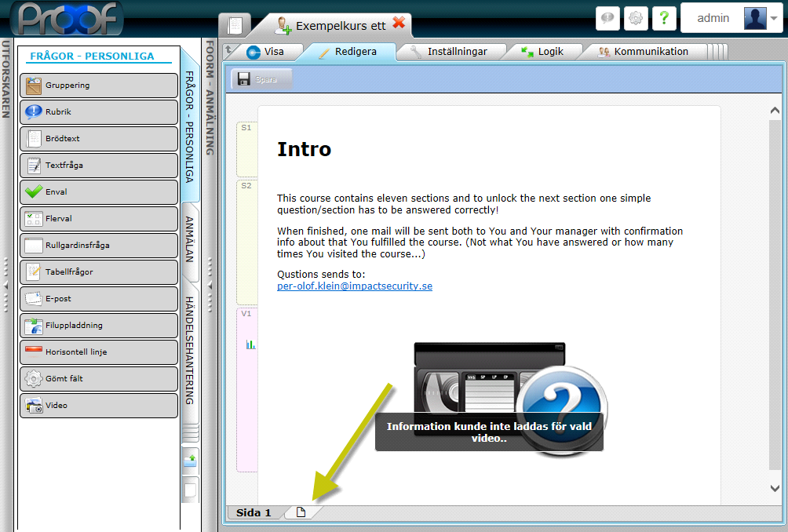Select the Filuppladdning item

click(99, 326)
